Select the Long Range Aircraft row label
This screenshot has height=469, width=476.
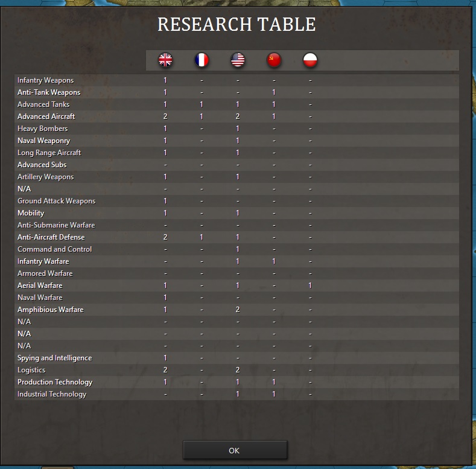[49, 153]
